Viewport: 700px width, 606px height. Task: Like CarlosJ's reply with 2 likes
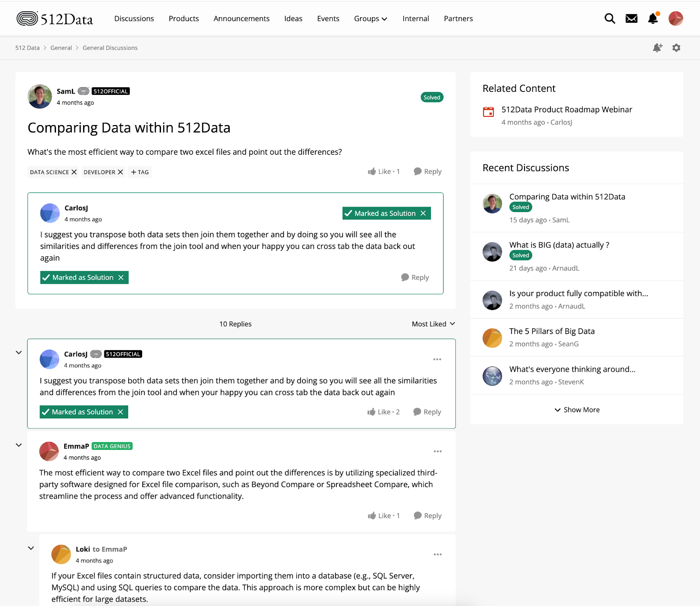(x=383, y=412)
